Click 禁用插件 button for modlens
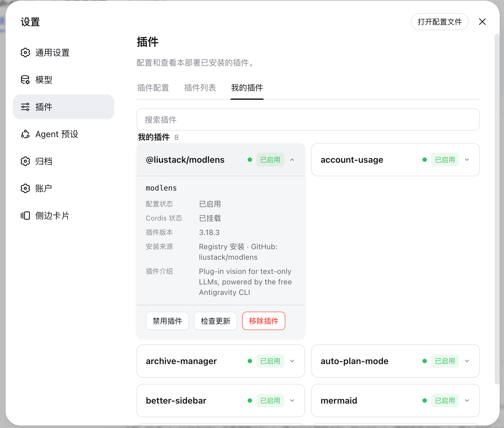504x428 pixels. coord(167,321)
